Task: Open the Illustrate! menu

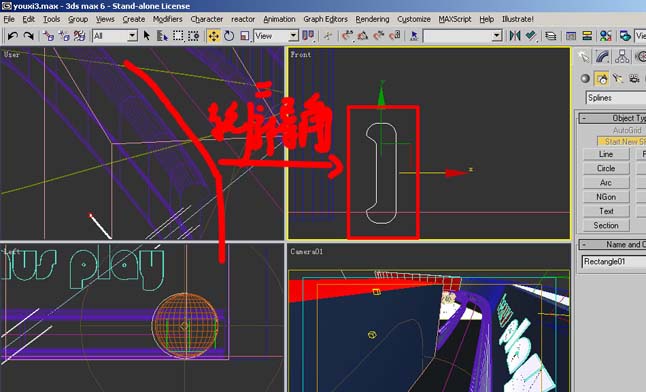Action: point(518,19)
